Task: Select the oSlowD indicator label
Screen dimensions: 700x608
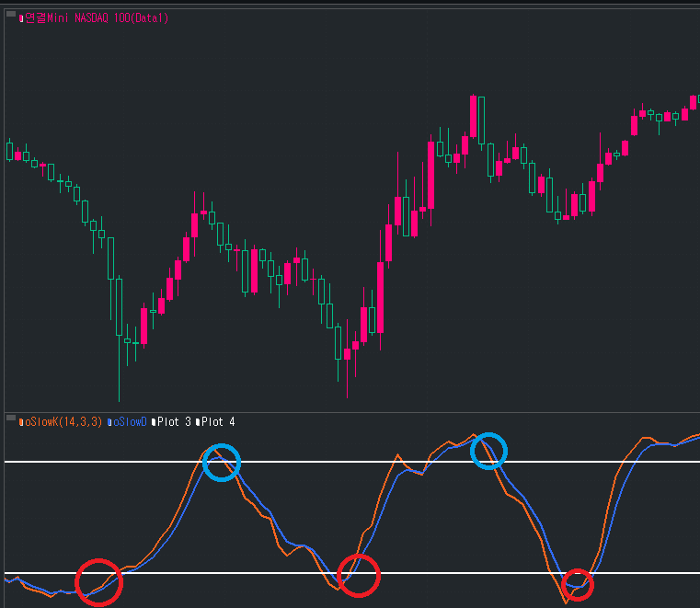Action: tap(130, 422)
